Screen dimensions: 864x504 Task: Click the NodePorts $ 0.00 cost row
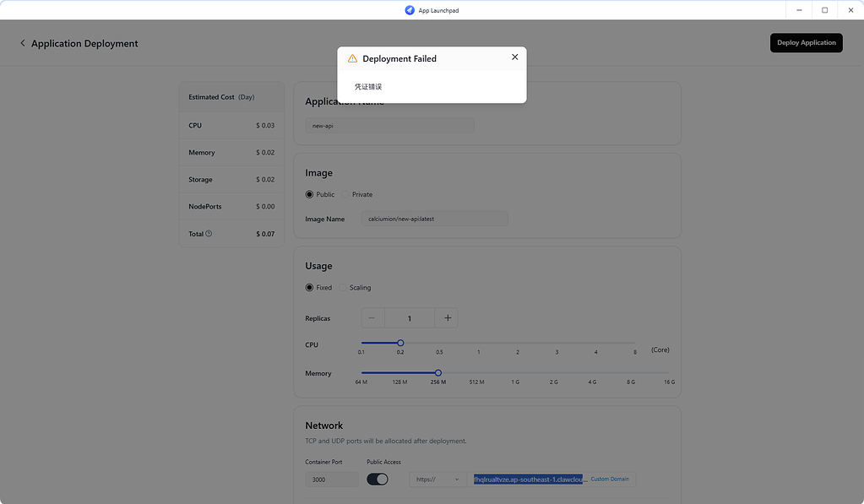pyautogui.click(x=231, y=207)
